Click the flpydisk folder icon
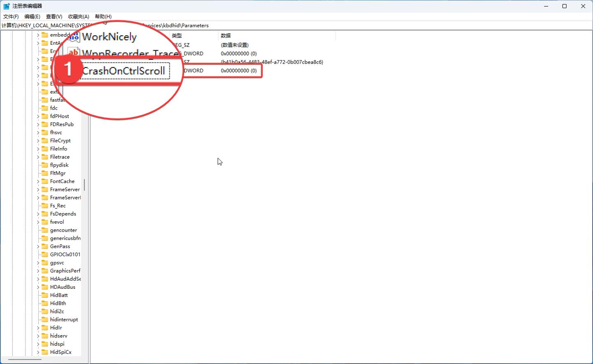The width and height of the screenshot is (593, 364). click(x=45, y=165)
